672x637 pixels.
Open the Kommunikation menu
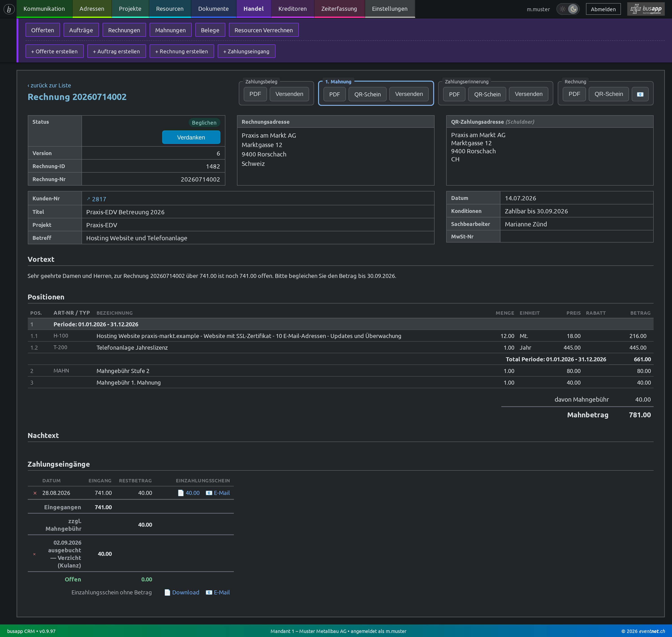tap(44, 9)
